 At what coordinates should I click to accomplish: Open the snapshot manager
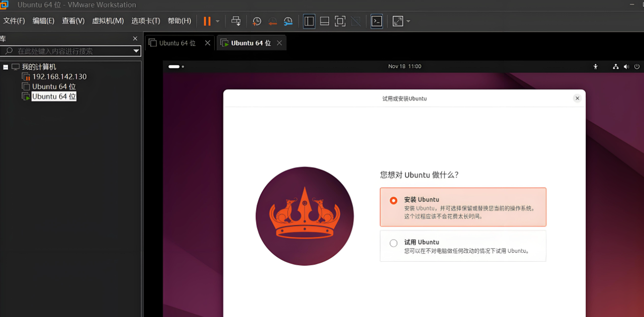[x=288, y=21]
